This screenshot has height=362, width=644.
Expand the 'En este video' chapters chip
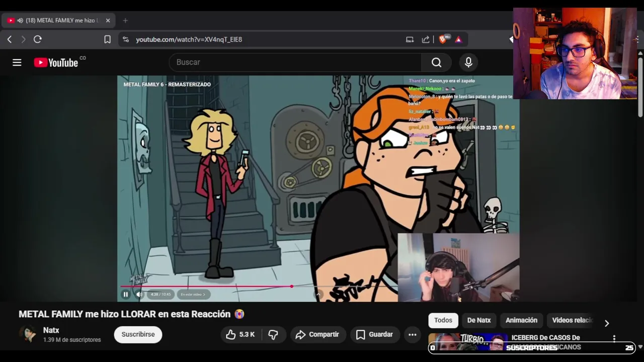[x=193, y=294]
